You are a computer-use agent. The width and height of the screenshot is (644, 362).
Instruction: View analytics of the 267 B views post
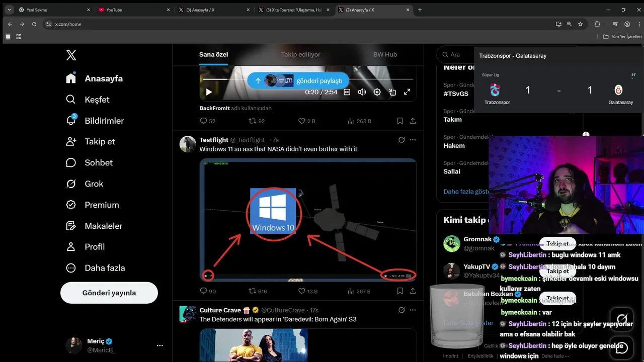click(x=359, y=291)
